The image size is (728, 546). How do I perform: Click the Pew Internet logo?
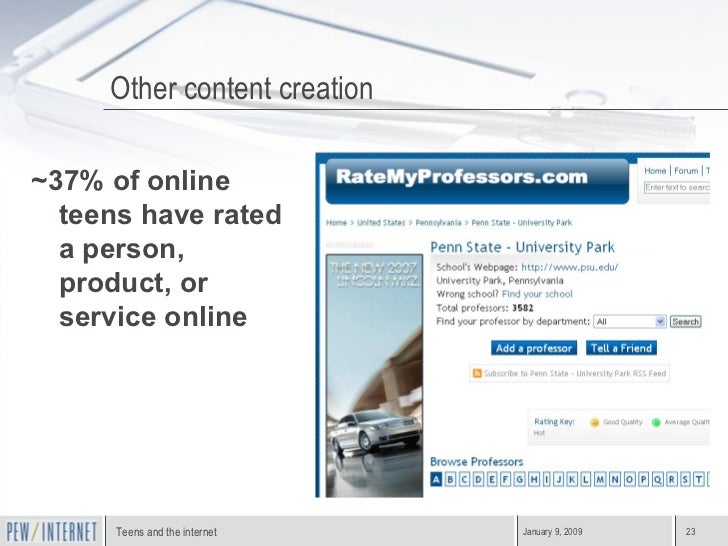[52, 532]
